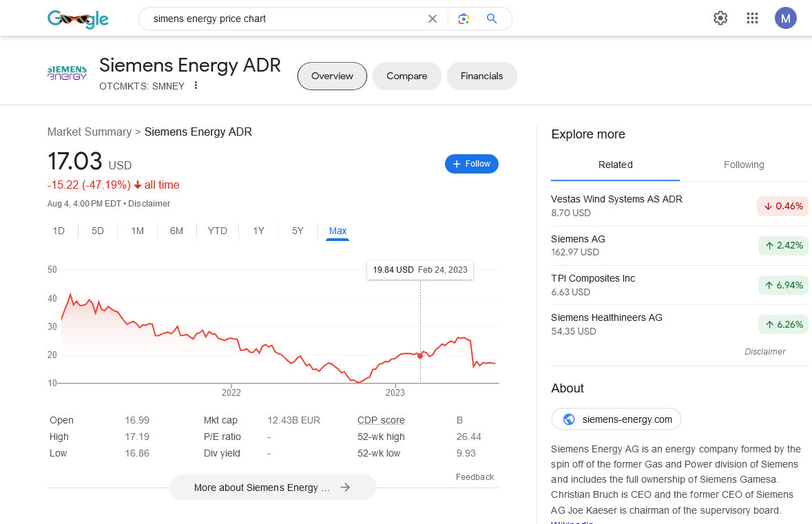
Task: Visit siemens-energy.com website chip
Action: tap(616, 419)
